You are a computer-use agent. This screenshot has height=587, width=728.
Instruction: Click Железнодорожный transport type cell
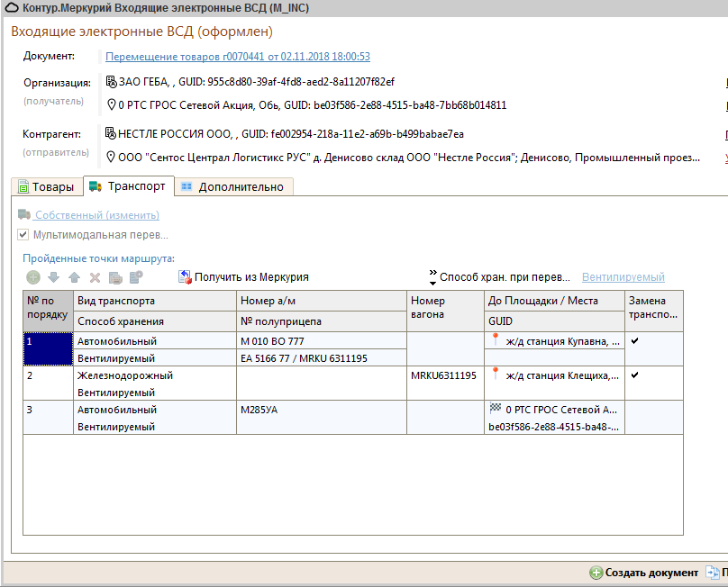pos(155,375)
